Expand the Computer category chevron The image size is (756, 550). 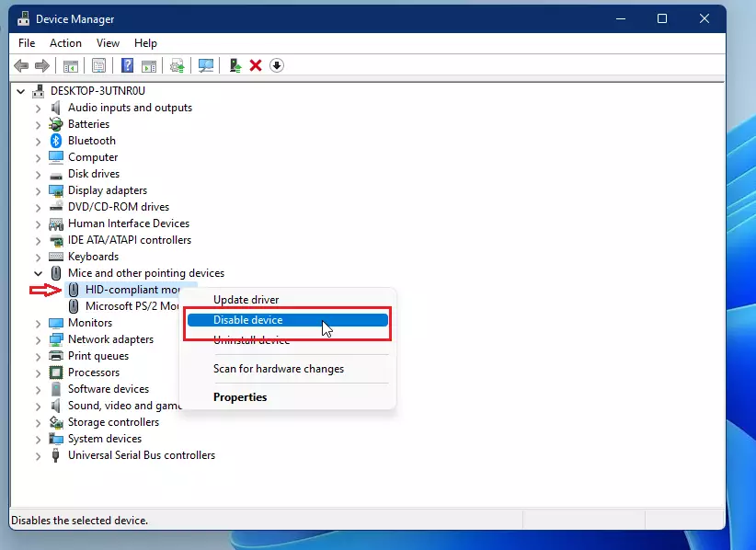(x=38, y=157)
